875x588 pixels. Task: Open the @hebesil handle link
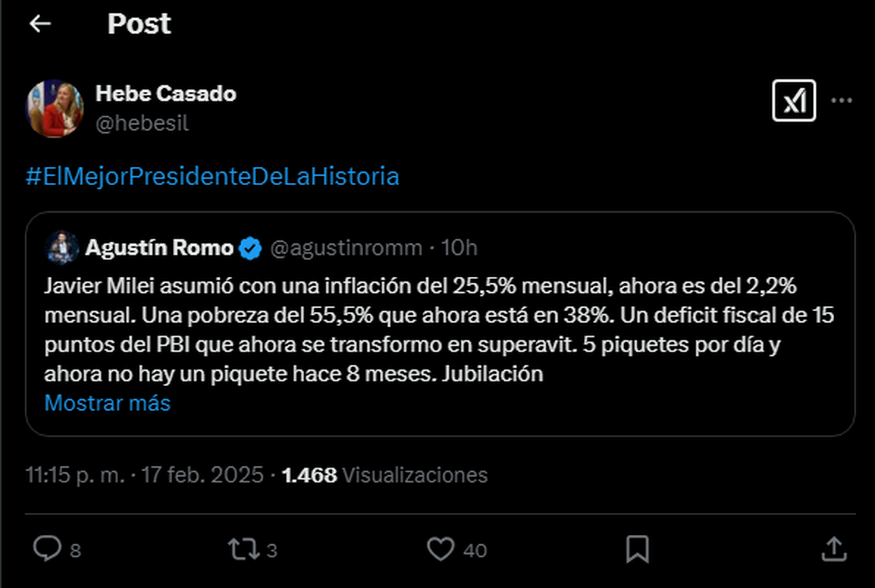[x=141, y=123]
